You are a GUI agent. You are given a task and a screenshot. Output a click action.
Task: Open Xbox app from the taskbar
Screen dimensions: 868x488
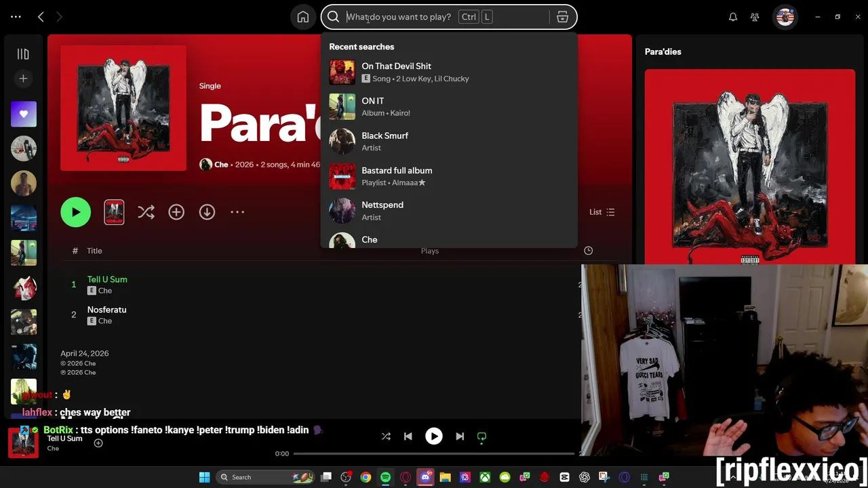click(485, 477)
